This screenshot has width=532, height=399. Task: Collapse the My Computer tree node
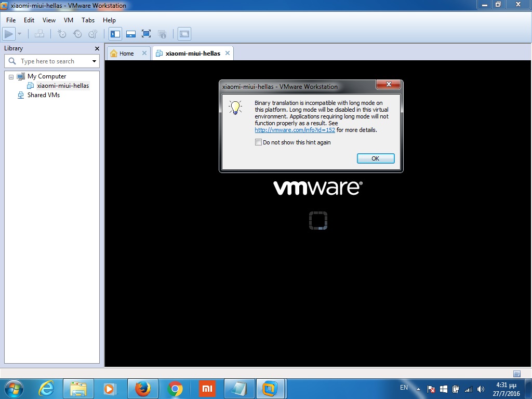(x=11, y=77)
